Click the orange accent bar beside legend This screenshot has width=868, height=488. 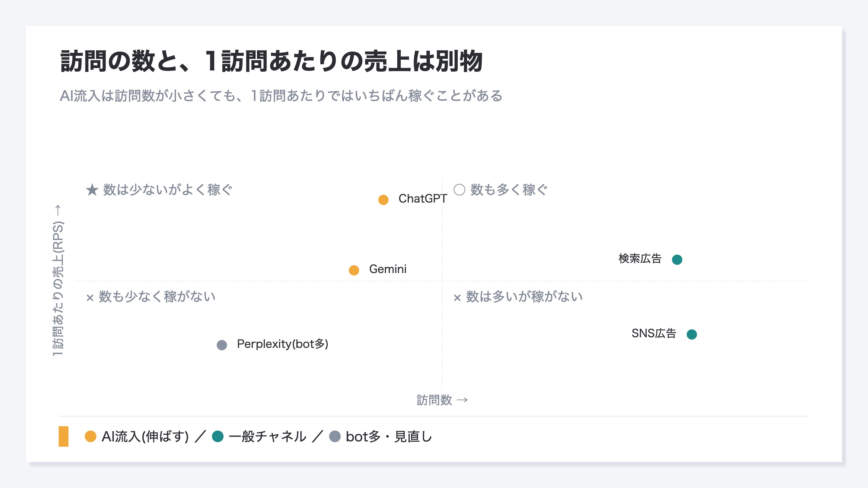[63, 436]
